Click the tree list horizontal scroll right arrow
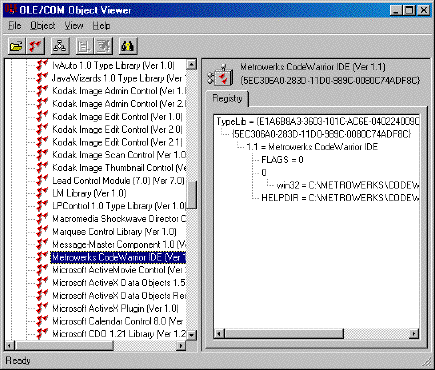 (181, 346)
